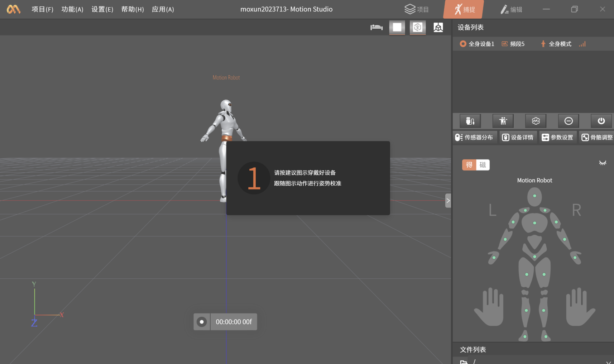Select the 全身设备1 radio button
Image resolution: width=614 pixels, height=364 pixels.
pyautogui.click(x=463, y=44)
